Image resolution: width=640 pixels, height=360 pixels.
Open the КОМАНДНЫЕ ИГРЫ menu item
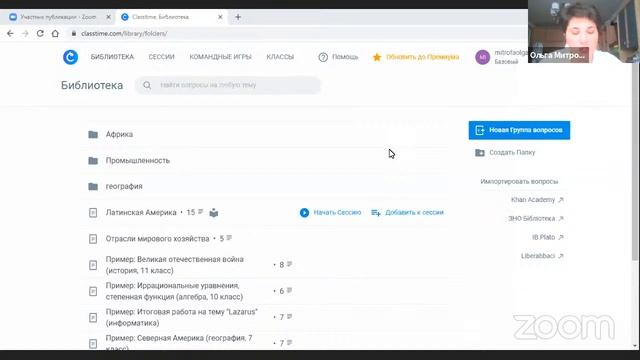pyautogui.click(x=220, y=57)
